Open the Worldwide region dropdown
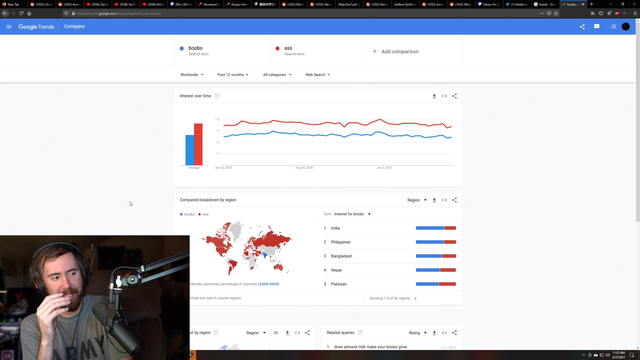Image resolution: width=640 pixels, height=360 pixels. pyautogui.click(x=192, y=75)
